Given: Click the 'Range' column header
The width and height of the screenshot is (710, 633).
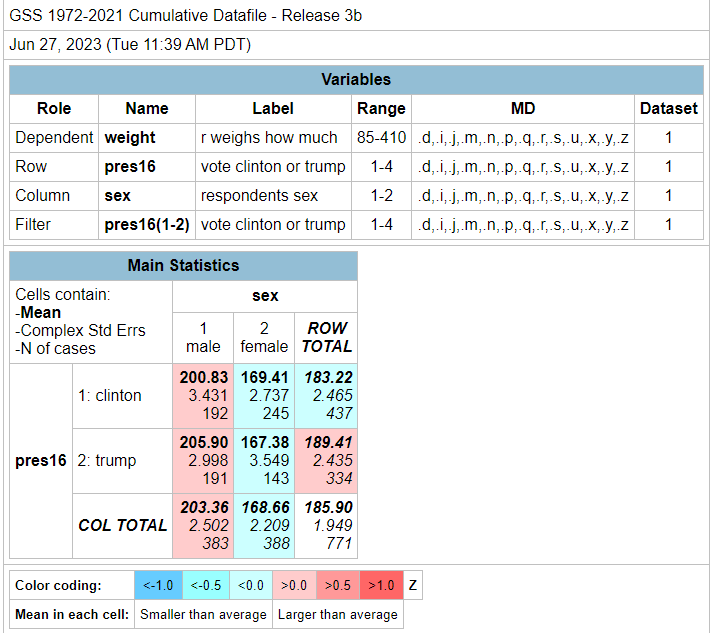Looking at the screenshot, I should (381, 109).
